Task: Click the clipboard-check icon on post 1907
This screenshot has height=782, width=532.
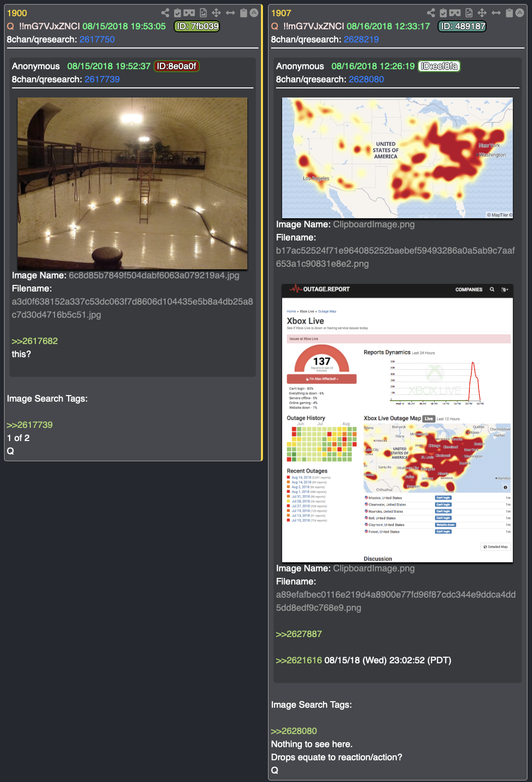Action: click(443, 13)
